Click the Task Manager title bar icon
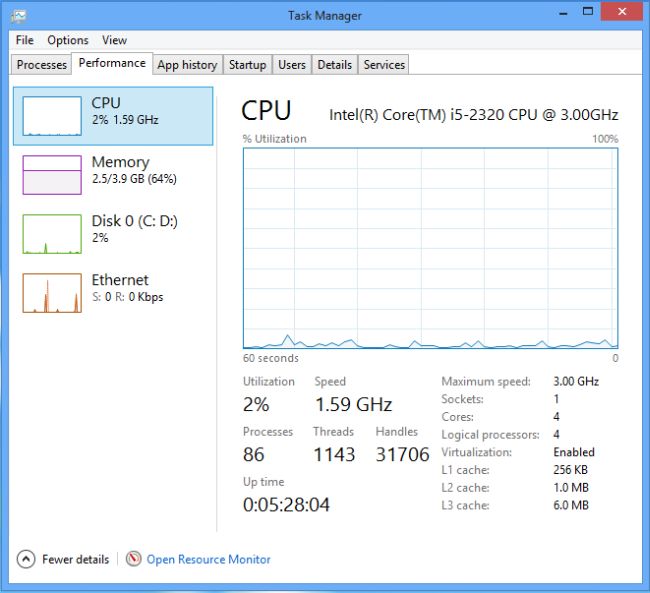This screenshot has height=593, width=650. [x=19, y=16]
